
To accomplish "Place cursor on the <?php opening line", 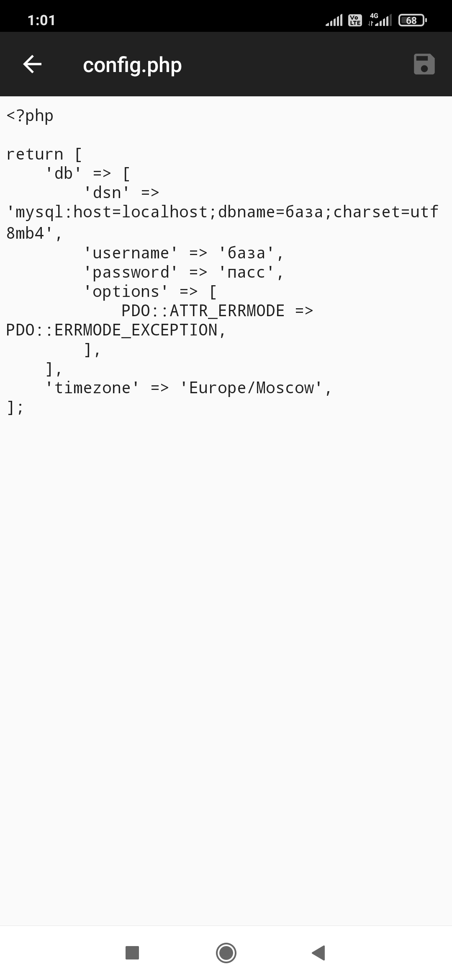I will (x=30, y=116).
